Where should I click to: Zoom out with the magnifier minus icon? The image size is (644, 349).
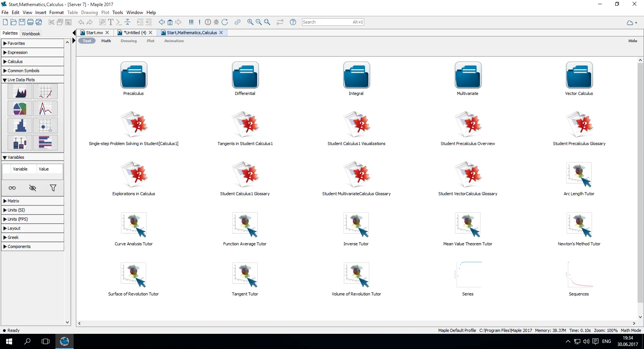tap(259, 22)
